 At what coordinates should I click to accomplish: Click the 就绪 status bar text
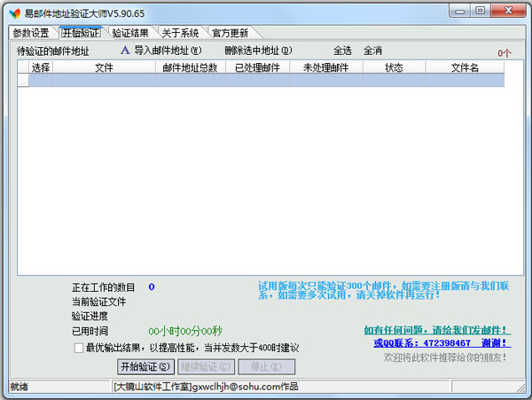19,387
